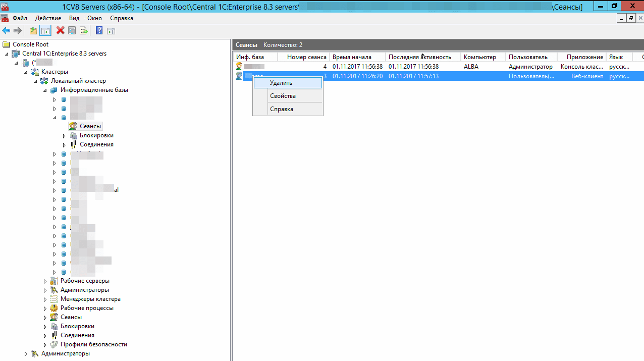The width and height of the screenshot is (644, 361).
Task: Click the Up one level folder toolbar icon
Action: (33, 30)
